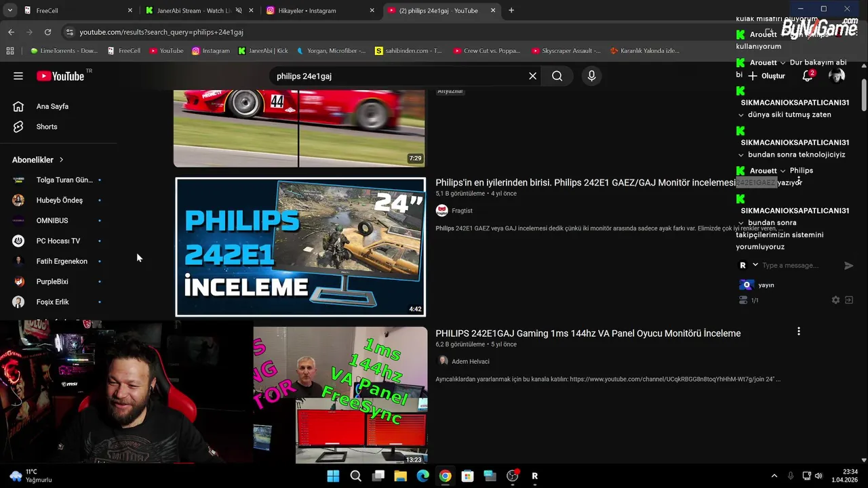Click the YouTube logo
Viewport: 868px width, 488px height.
(x=60, y=76)
